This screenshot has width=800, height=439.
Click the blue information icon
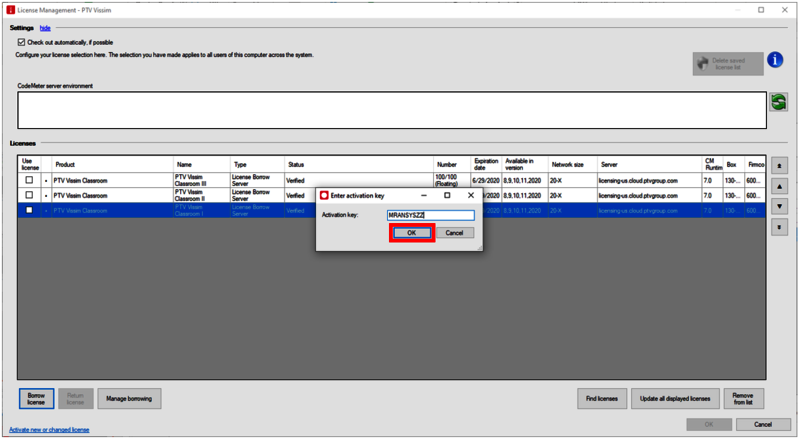[x=775, y=60]
